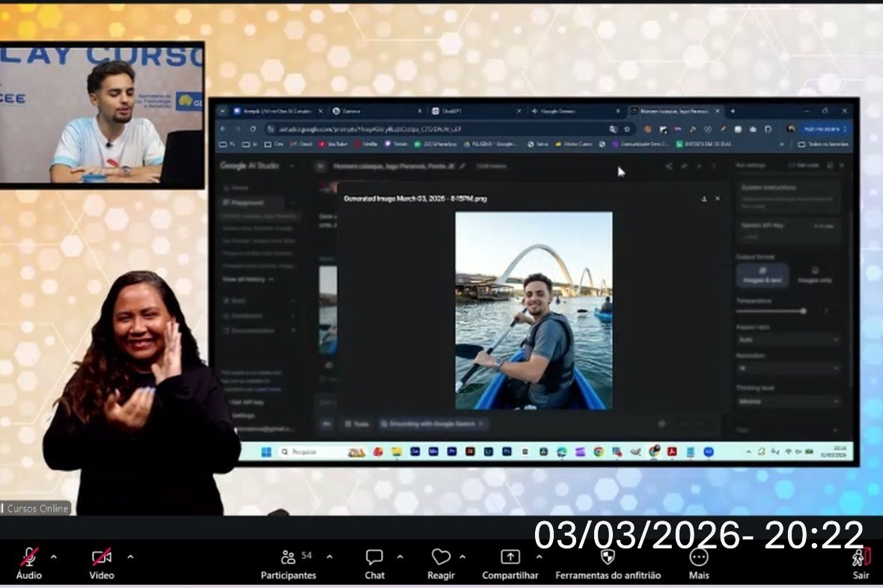Expand the caret next to Participantes count
The image size is (883, 588).
[x=329, y=557]
